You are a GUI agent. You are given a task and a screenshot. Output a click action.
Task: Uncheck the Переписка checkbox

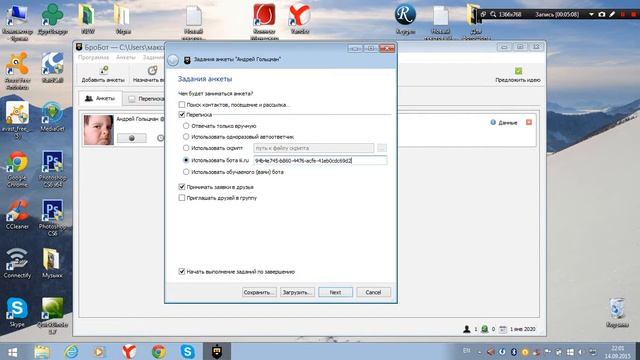coord(182,115)
